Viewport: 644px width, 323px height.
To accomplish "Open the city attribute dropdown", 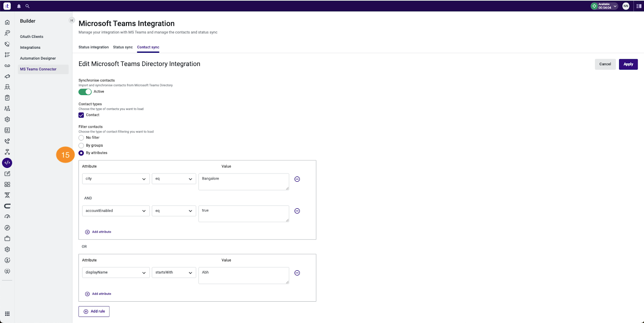I will click(116, 179).
